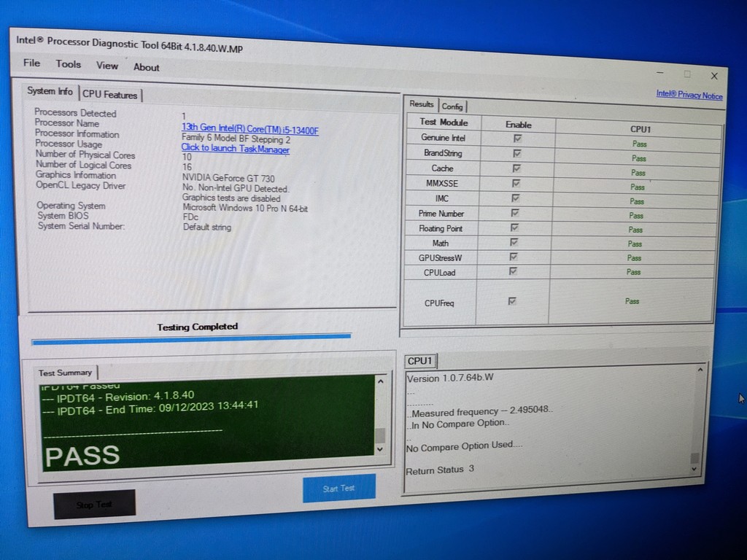Select the Config tab

[452, 106]
